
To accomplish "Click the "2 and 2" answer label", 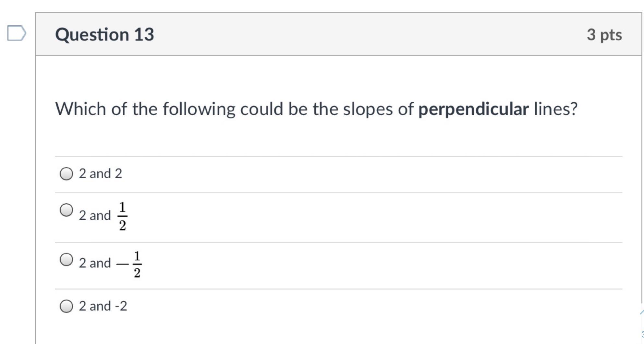I will (100, 174).
